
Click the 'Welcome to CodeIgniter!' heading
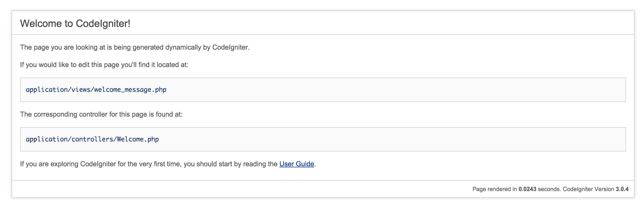click(75, 23)
